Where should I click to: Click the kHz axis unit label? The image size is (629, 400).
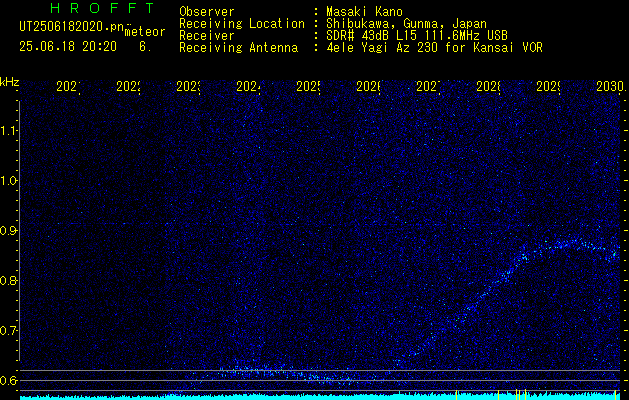[9, 82]
